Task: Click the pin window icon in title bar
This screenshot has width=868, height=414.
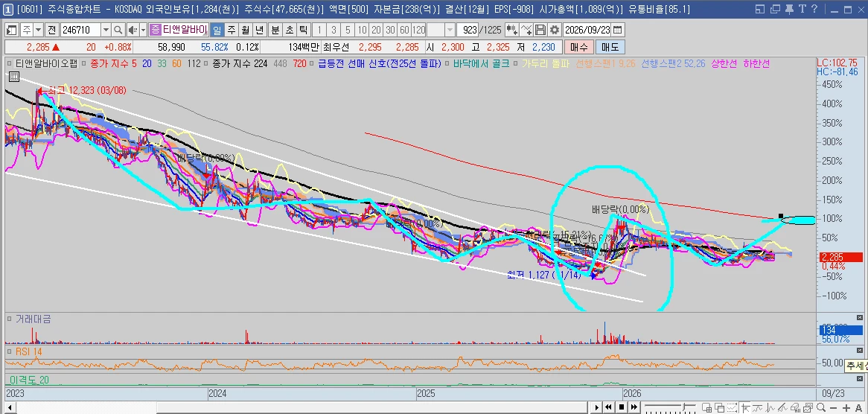Action: coord(790,9)
